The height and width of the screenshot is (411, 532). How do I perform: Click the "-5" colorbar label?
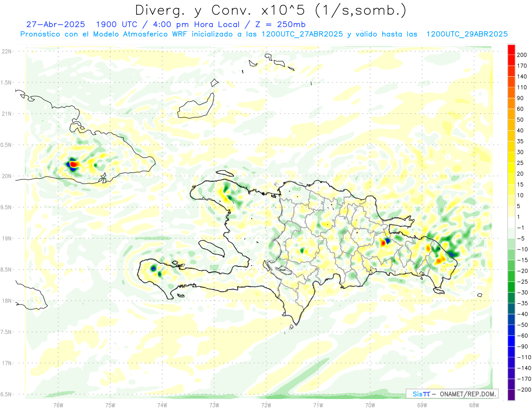coord(521,239)
